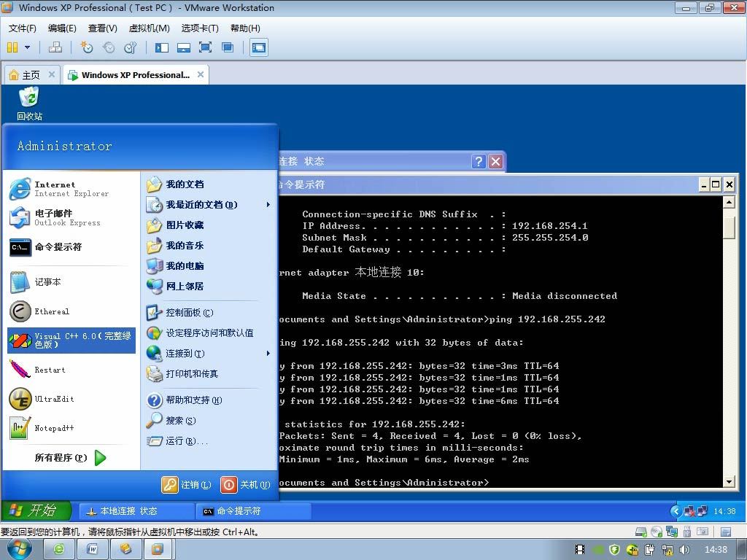
Task: Open the 选项卡(T) menu
Action: [200, 28]
